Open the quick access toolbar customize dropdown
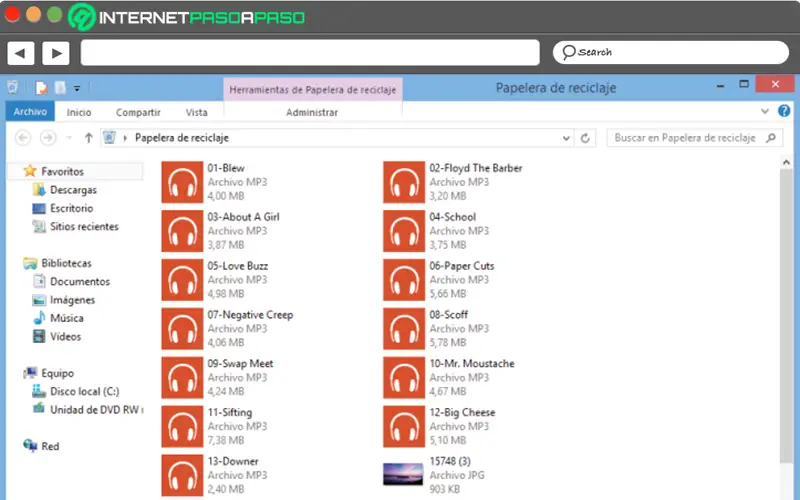800x500 pixels. click(77, 88)
